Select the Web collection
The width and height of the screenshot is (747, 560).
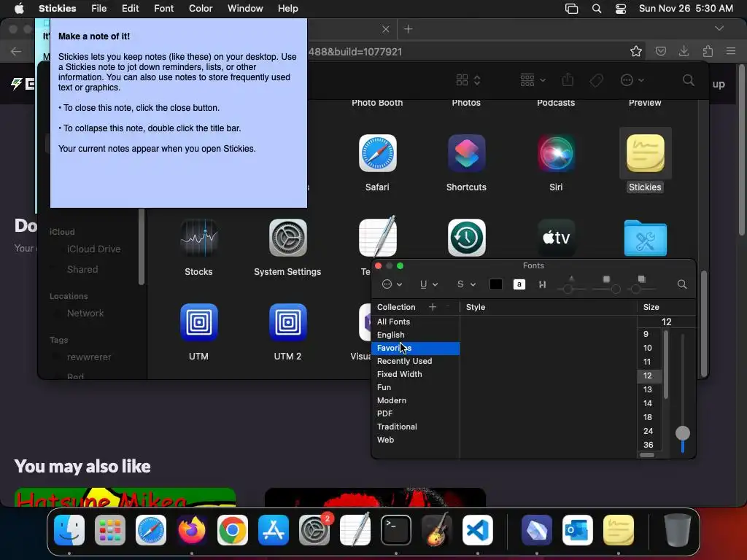coord(415,440)
